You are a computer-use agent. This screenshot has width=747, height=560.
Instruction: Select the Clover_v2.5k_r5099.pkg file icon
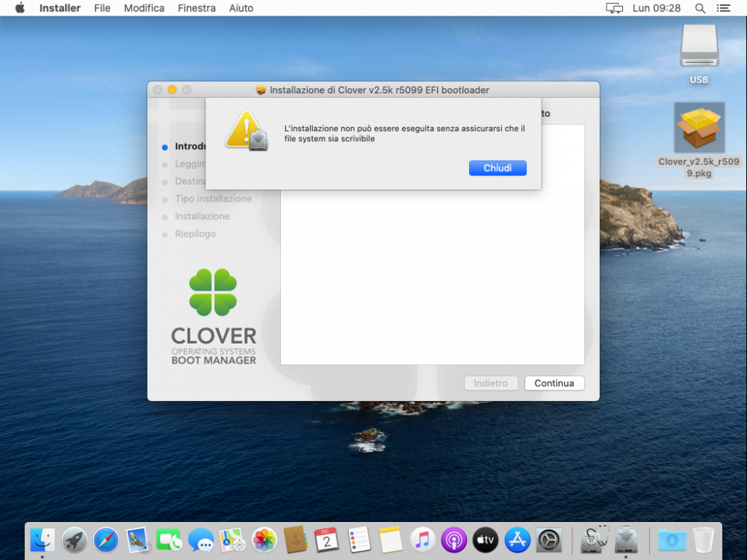pyautogui.click(x=699, y=128)
